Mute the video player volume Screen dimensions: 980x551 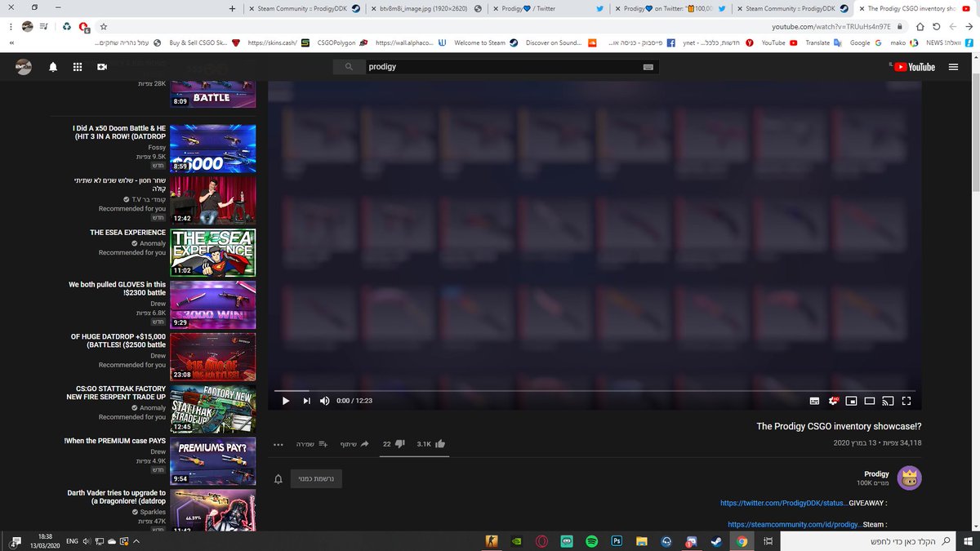(325, 401)
